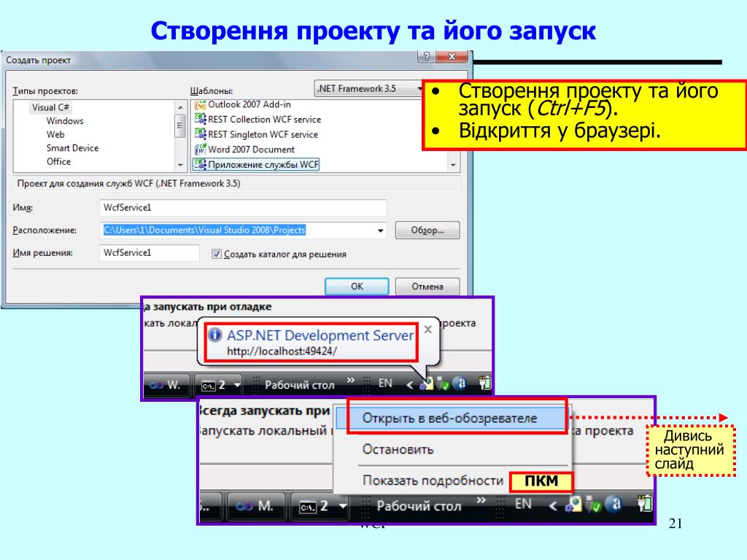Select Smart Device project type
Screen dimensions: 747x560
pos(72,148)
